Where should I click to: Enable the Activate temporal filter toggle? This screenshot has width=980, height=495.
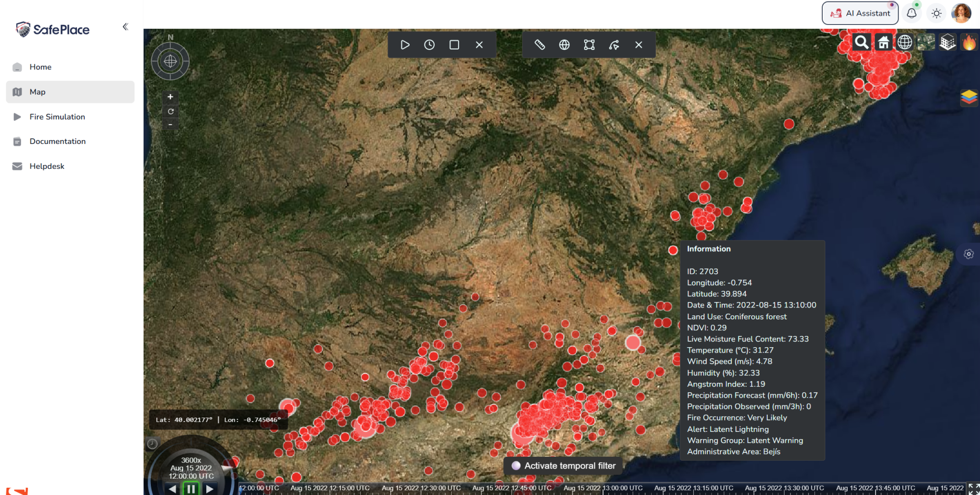pyautogui.click(x=516, y=466)
